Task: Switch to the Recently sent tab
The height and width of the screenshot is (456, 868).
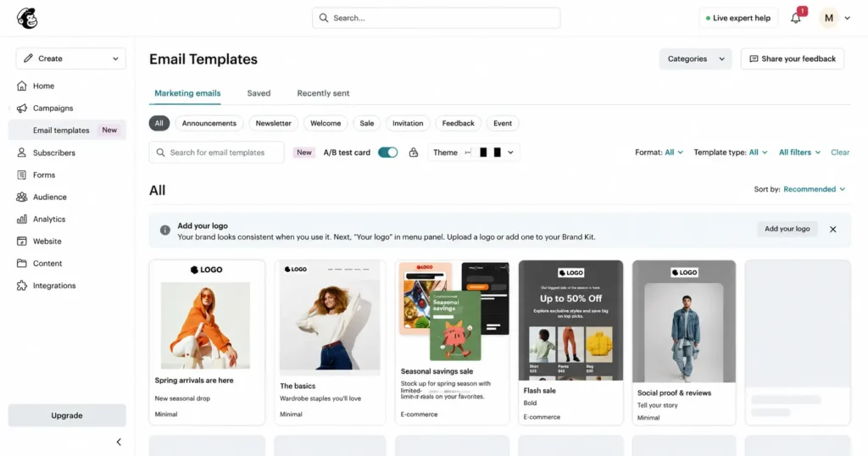Action: pos(323,93)
